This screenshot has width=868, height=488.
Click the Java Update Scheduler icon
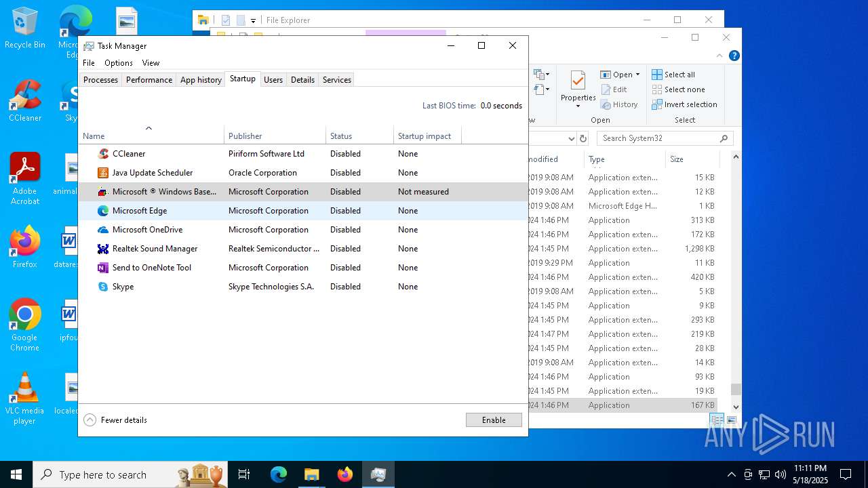coord(103,173)
